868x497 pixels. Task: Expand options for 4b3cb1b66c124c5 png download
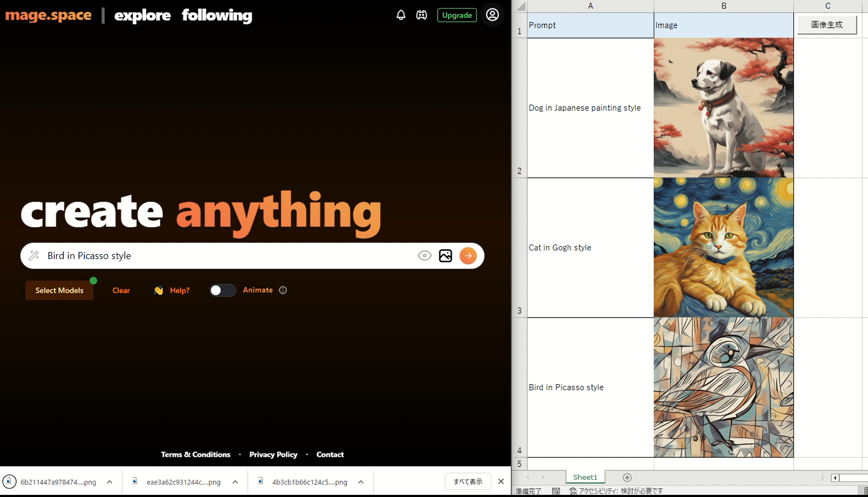361,482
